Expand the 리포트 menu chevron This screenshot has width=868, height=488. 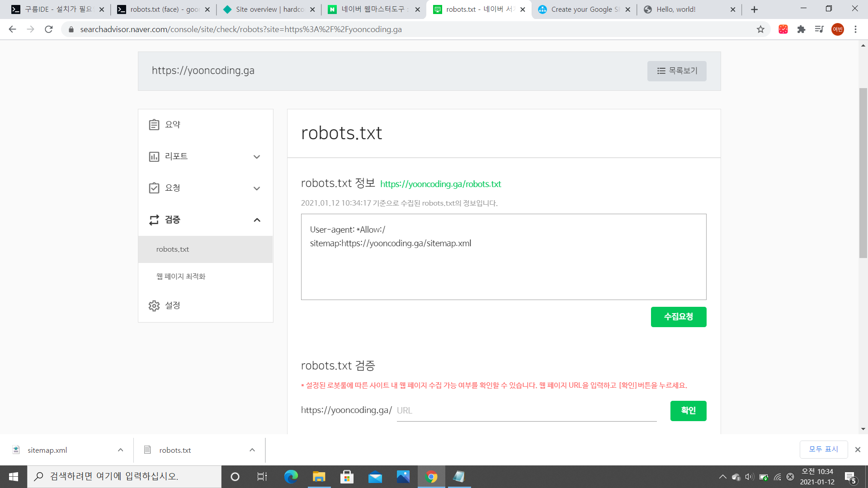pos(257,157)
